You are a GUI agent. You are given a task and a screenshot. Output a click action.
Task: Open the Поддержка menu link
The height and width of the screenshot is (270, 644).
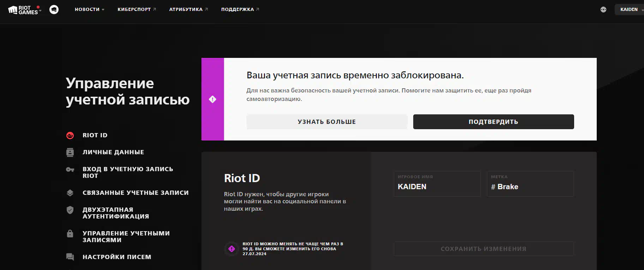pyautogui.click(x=240, y=10)
